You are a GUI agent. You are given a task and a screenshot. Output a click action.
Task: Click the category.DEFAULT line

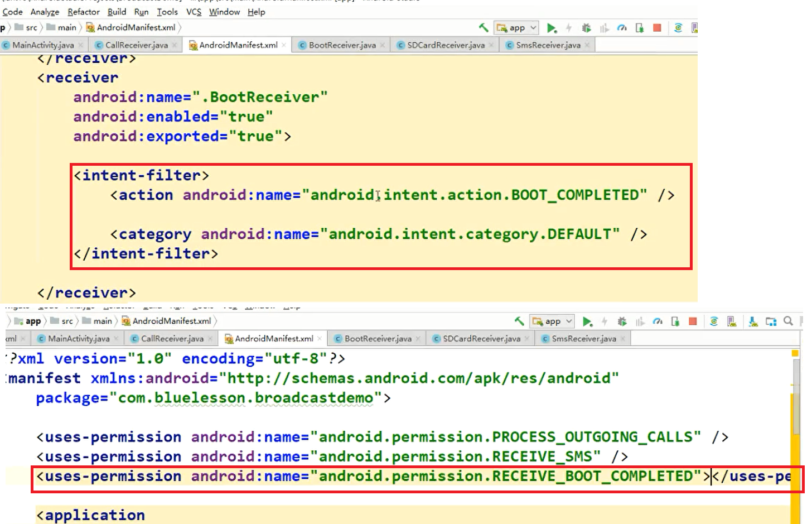379,234
